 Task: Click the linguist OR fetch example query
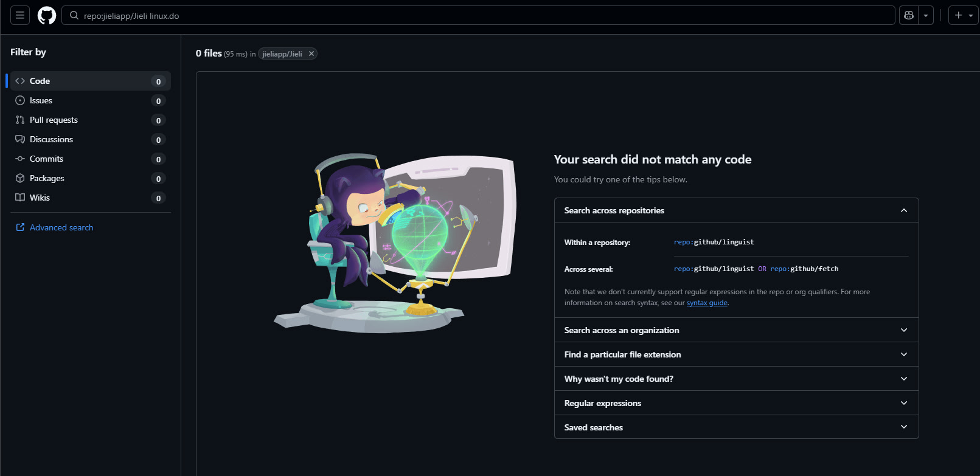tap(756, 269)
